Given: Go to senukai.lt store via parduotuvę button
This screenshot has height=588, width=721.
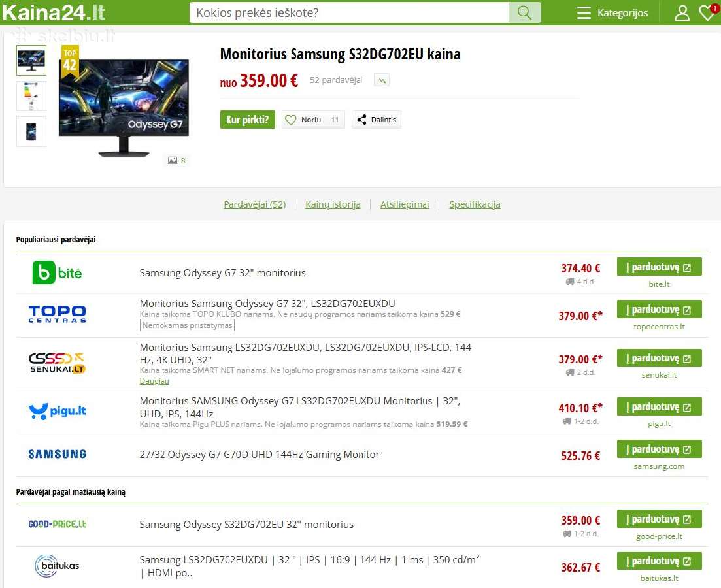Looking at the screenshot, I should click(x=660, y=357).
